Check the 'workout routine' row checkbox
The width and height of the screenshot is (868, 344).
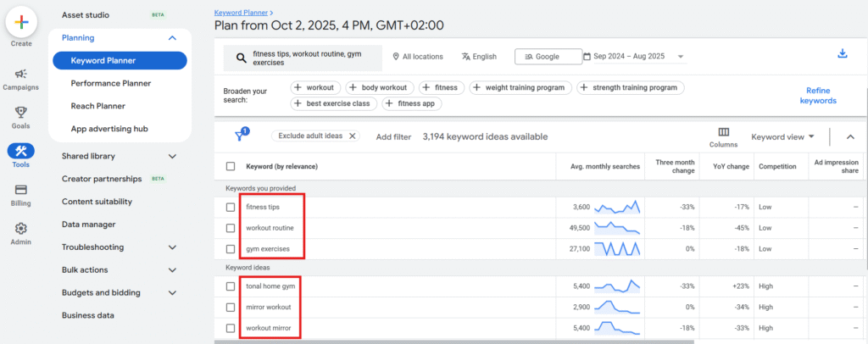(231, 228)
